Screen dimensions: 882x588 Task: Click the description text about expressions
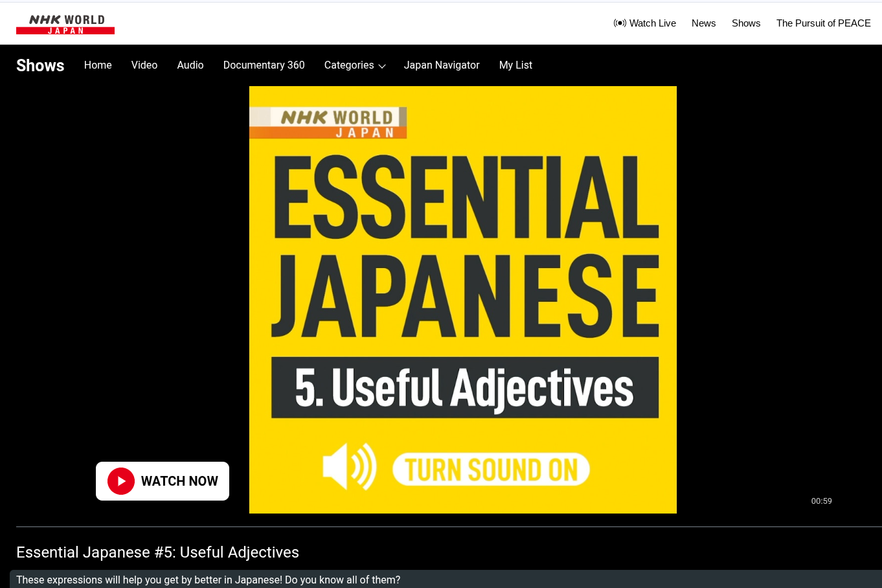[x=208, y=580]
